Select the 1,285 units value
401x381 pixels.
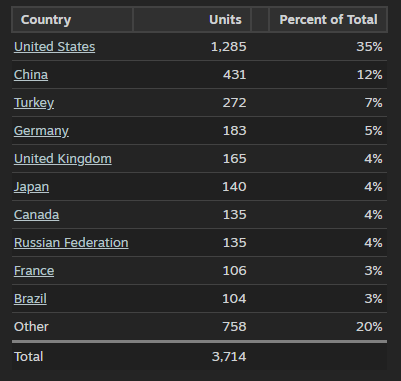[229, 47]
